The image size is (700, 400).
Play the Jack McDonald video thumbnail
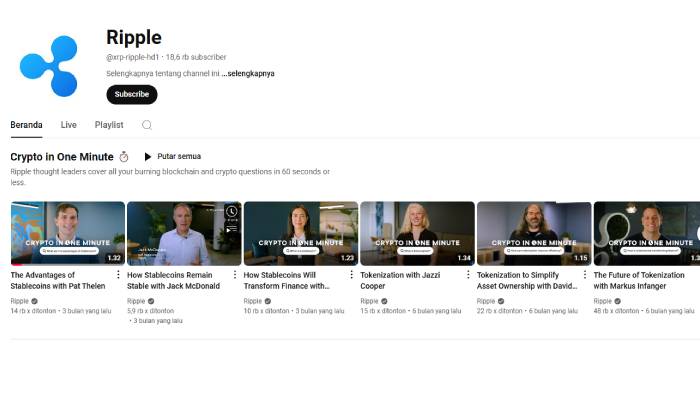184,233
